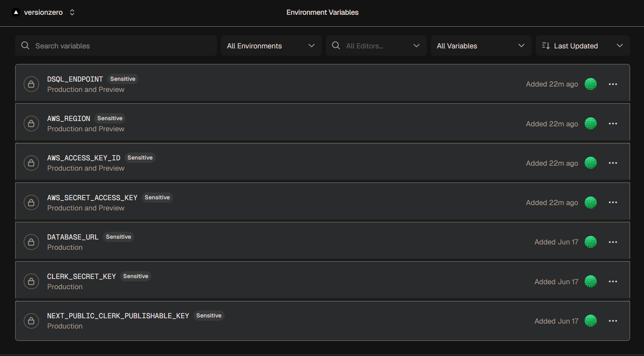Screen dimensions: 644x356
Task: Click the green avatar on the AWS_REGION row
Action: coord(591,123)
